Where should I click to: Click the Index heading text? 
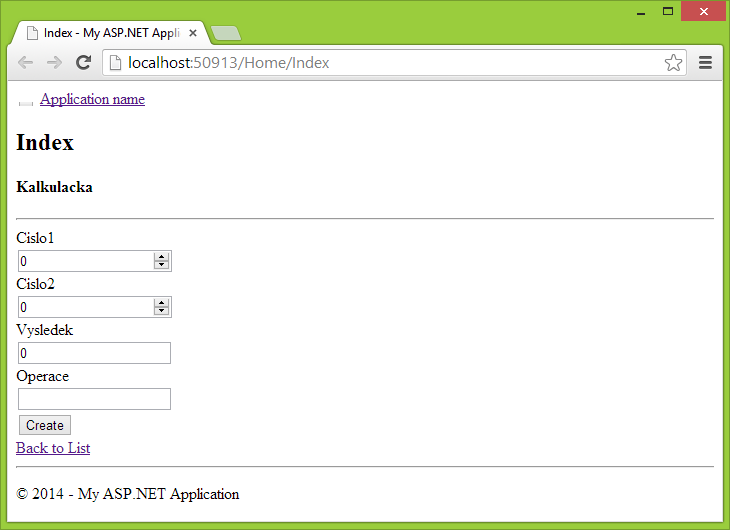[45, 142]
